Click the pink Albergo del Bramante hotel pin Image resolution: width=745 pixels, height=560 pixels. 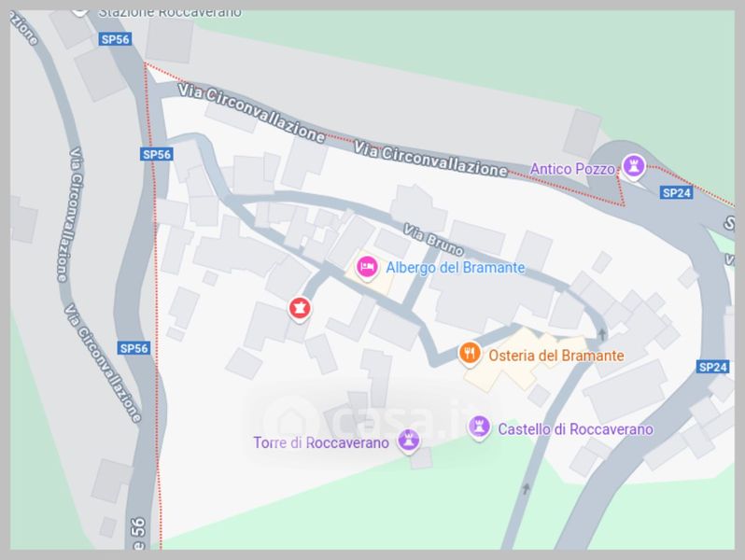[x=366, y=268]
